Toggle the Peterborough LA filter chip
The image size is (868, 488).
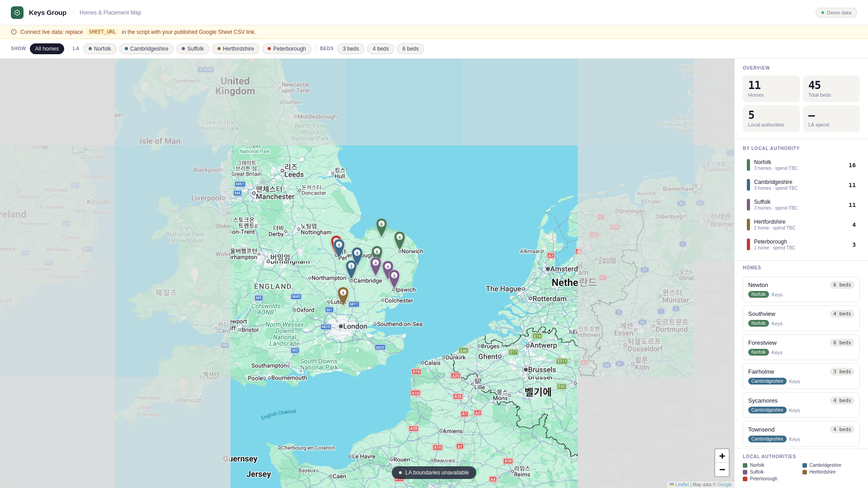coord(287,49)
